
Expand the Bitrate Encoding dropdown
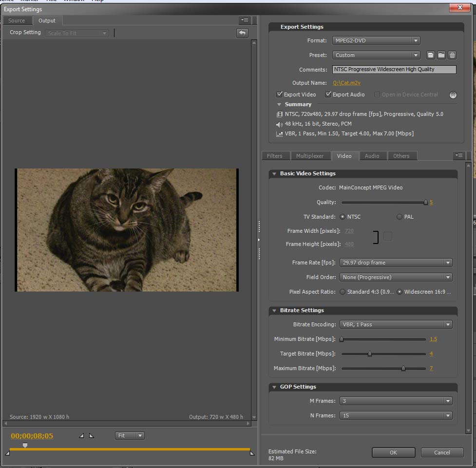396,324
